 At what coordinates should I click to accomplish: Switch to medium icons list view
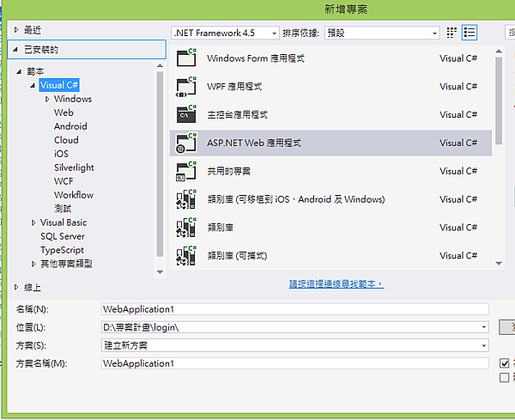tap(470, 33)
